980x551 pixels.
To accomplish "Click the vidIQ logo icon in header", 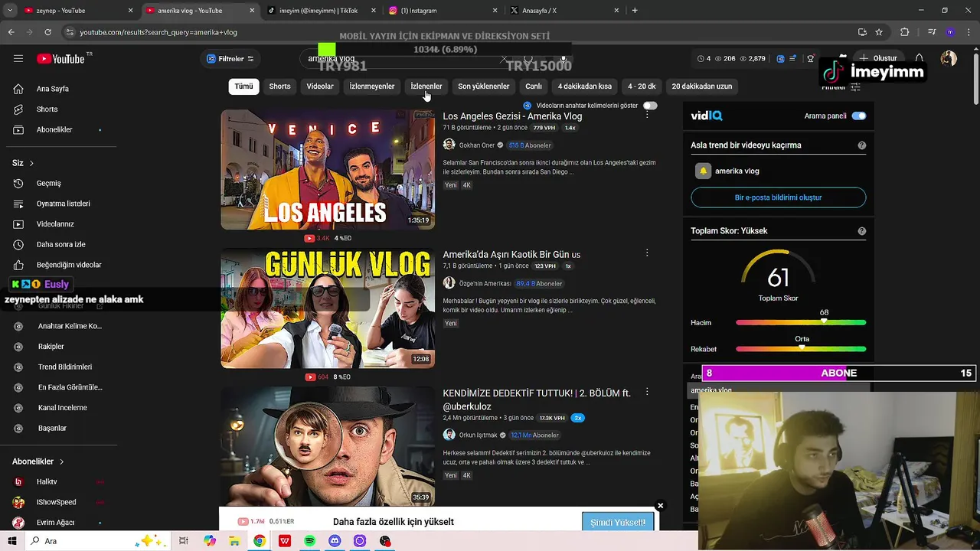I will [780, 59].
